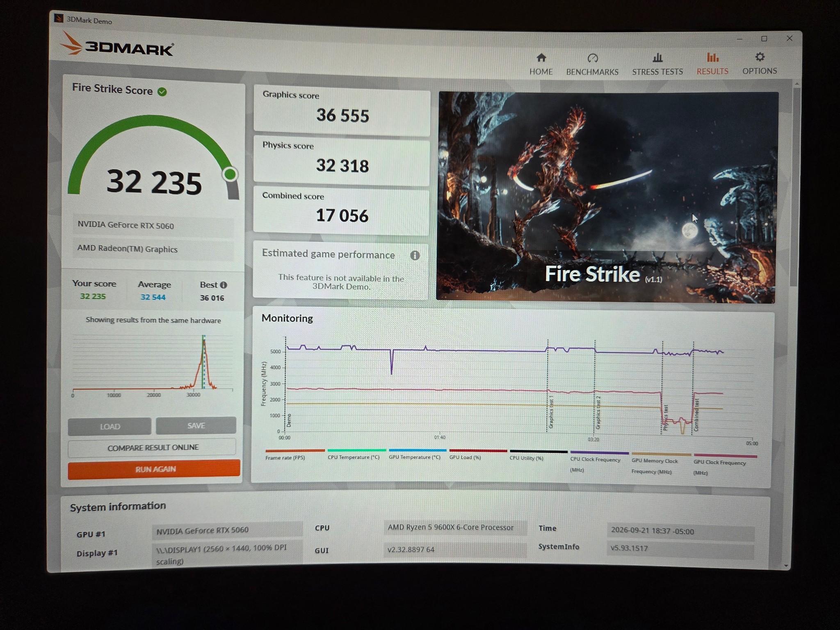Click the LOAD button

pos(110,427)
